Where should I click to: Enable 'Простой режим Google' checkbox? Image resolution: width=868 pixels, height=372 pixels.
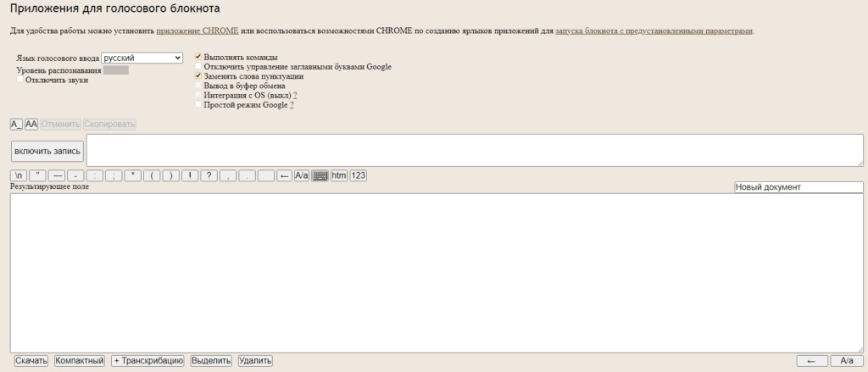click(198, 105)
